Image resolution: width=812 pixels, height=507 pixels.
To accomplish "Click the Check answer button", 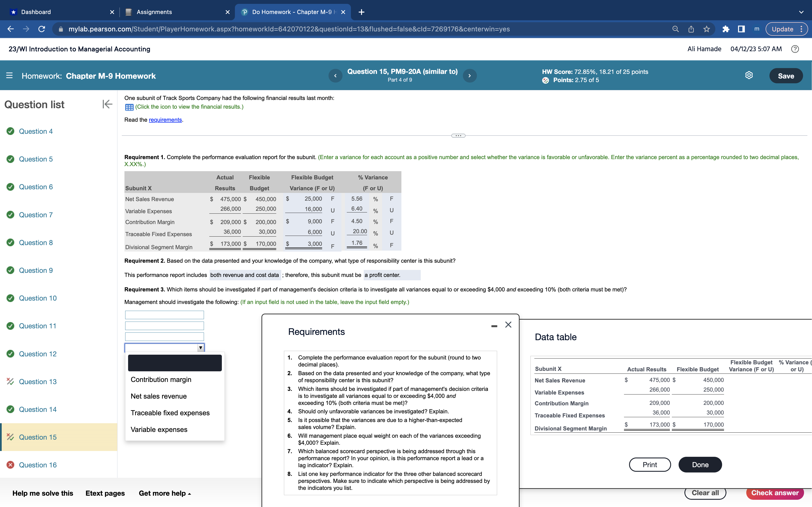I will pos(776,493).
